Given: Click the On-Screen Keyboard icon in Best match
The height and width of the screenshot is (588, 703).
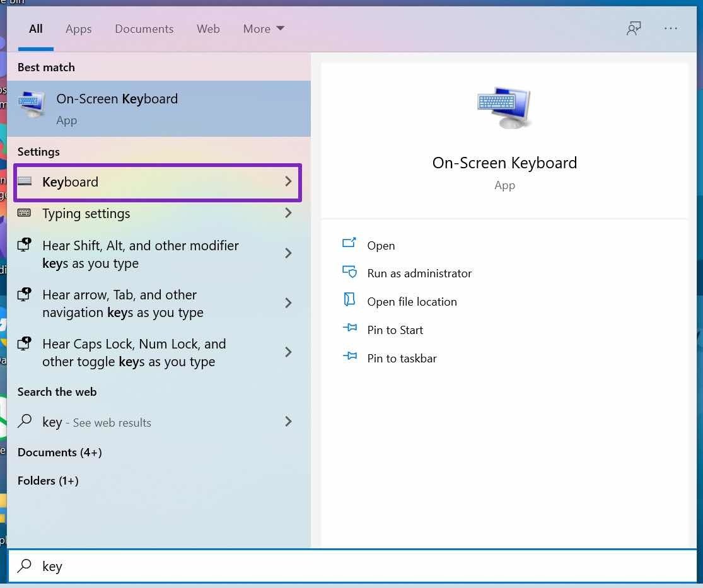Looking at the screenshot, I should coord(32,105).
